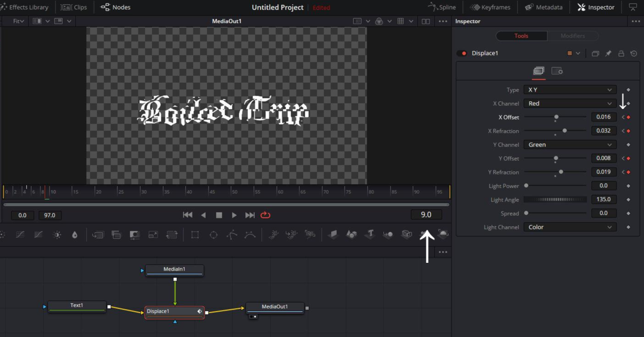Reset Displace1 settings with circular arrow icon

[x=633, y=54]
